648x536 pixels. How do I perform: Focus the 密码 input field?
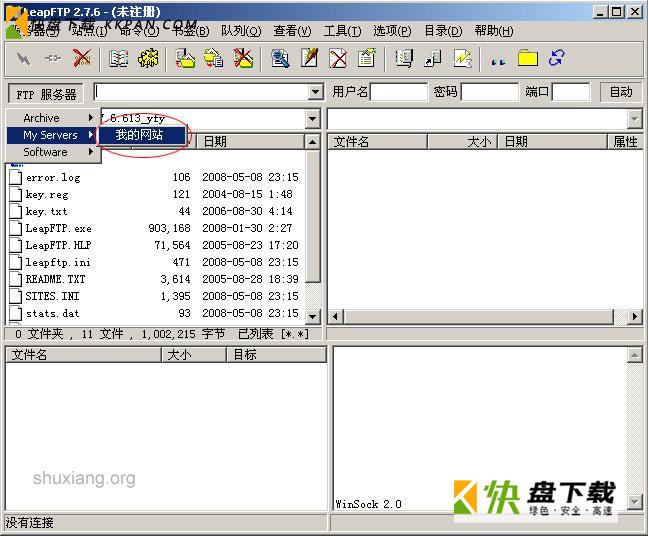490,92
